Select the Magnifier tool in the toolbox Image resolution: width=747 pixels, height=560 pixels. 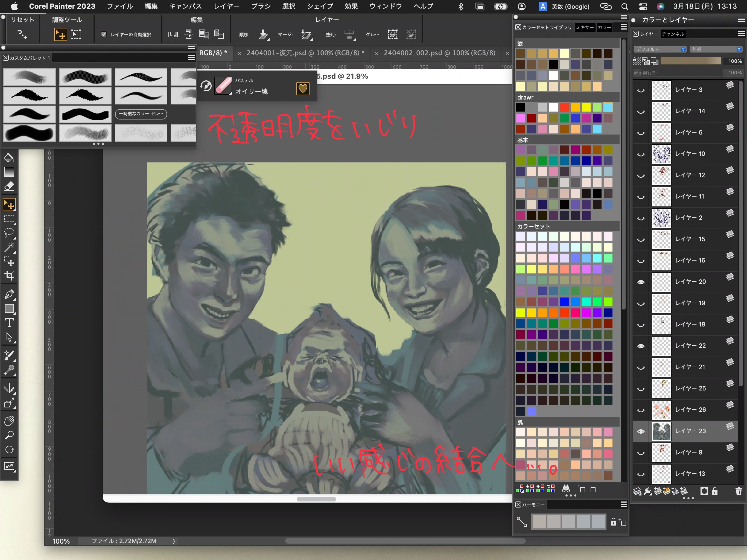pos(9,435)
